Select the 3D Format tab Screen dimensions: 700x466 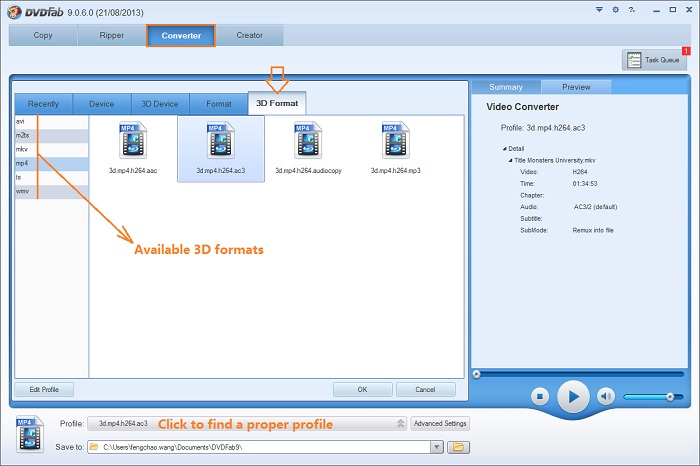coord(277,103)
